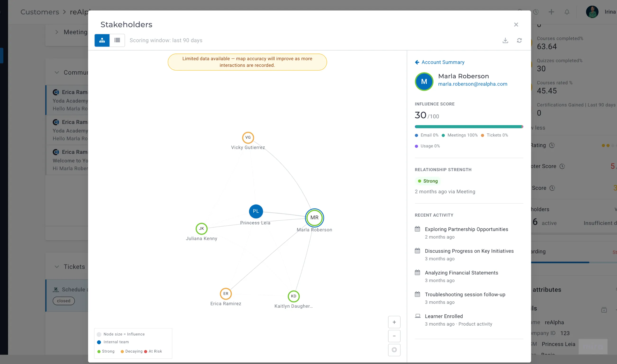
Task: Select the Princess Leia PL node
Action: (x=256, y=211)
